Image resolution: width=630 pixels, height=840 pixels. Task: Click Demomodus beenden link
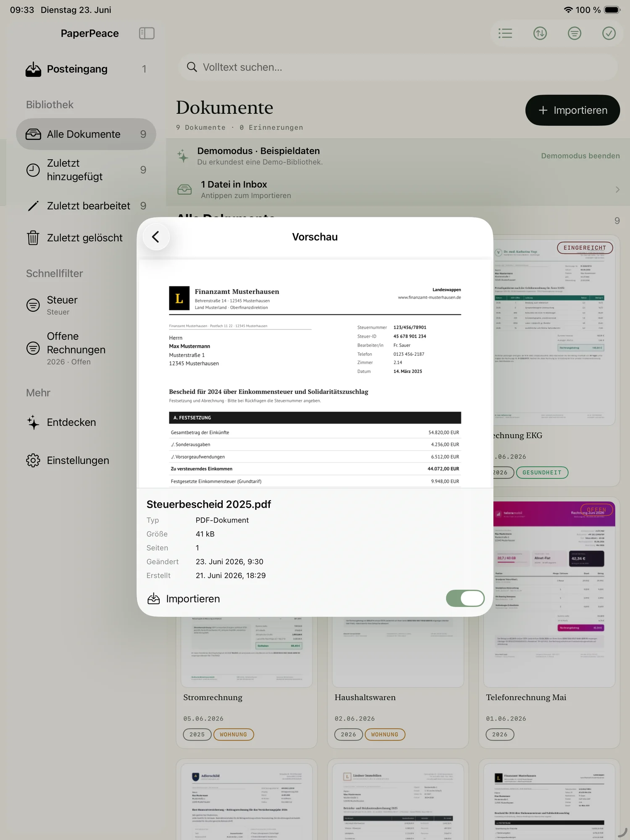(x=580, y=156)
